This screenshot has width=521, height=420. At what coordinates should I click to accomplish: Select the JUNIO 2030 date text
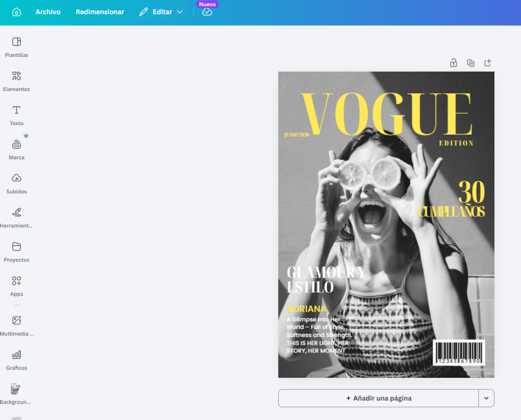[297, 135]
